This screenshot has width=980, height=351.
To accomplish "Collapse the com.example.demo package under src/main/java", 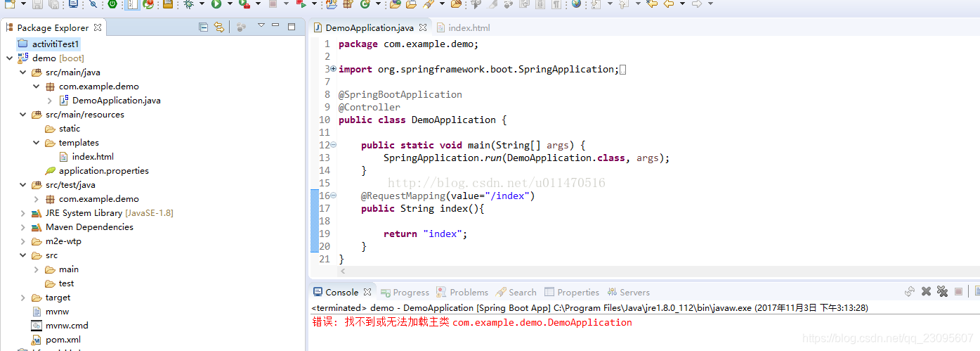I will [36, 87].
